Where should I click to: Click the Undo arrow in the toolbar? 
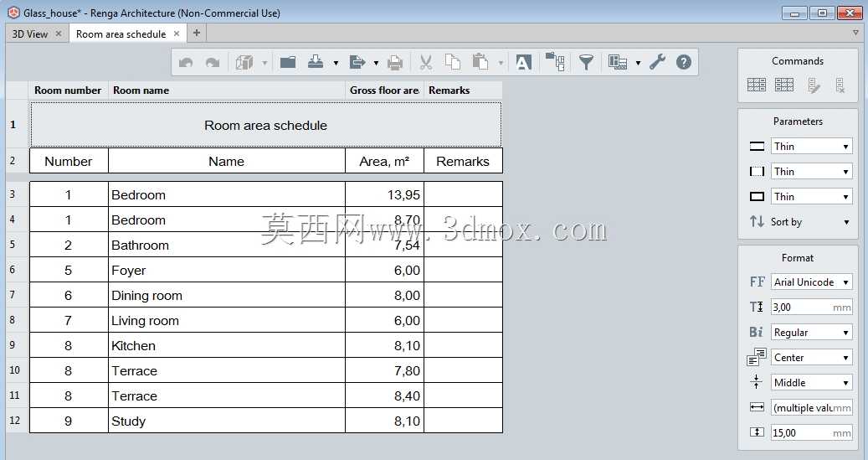coord(186,63)
